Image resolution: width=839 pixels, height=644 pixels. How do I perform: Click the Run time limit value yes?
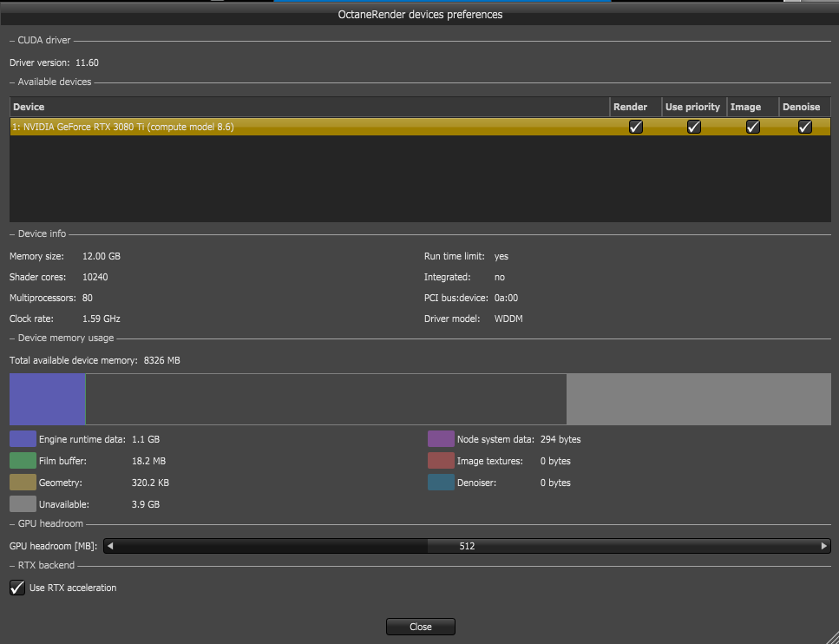(501, 256)
